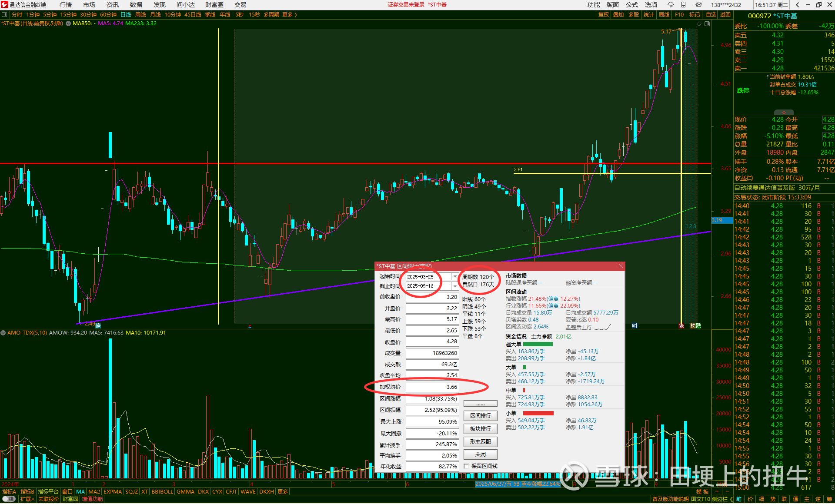Open the 起始时间 date dropdown
Image resolution: width=835 pixels, height=504 pixels.
[x=455, y=277]
